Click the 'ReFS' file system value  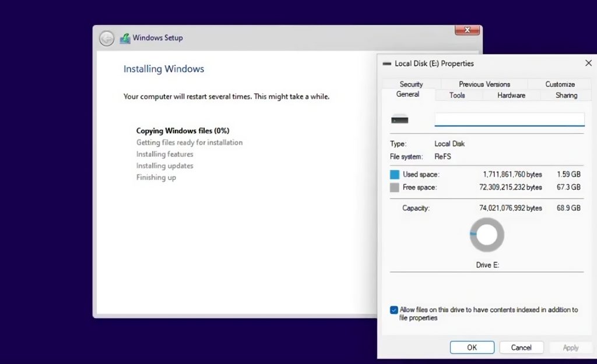(x=443, y=157)
